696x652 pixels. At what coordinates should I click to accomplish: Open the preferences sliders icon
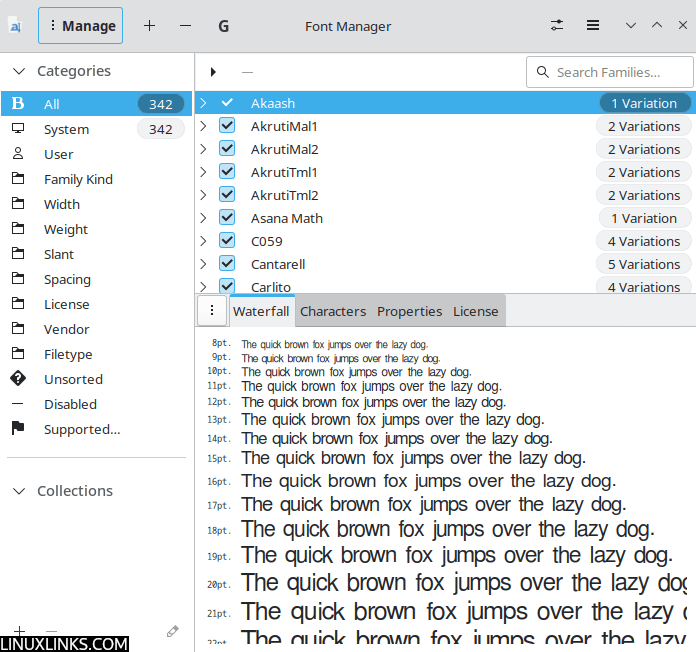557,25
